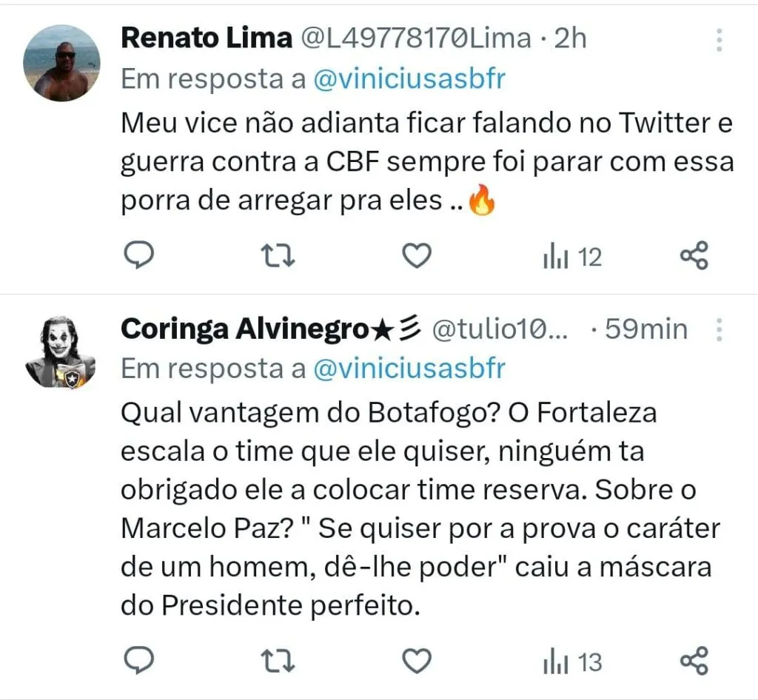Viewport: 758px width, 700px height.
Task: Like Coringa Alvinegro's tweet
Action: point(417,661)
